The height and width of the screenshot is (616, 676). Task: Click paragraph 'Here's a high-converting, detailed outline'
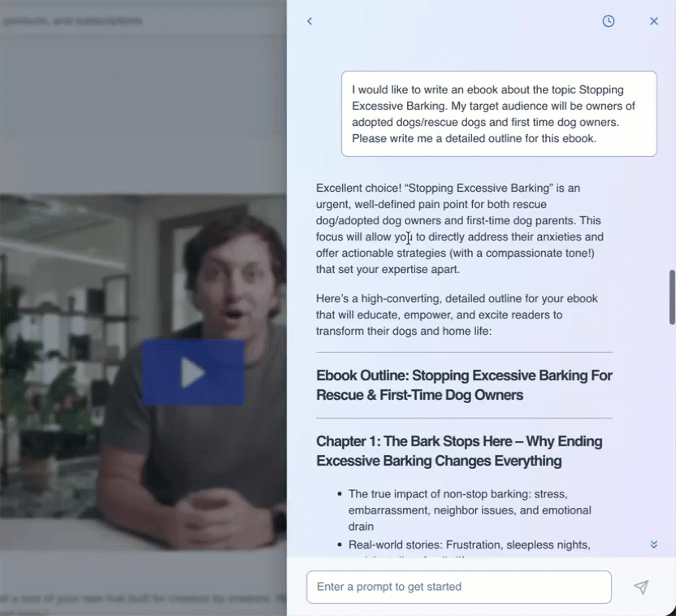pos(457,315)
